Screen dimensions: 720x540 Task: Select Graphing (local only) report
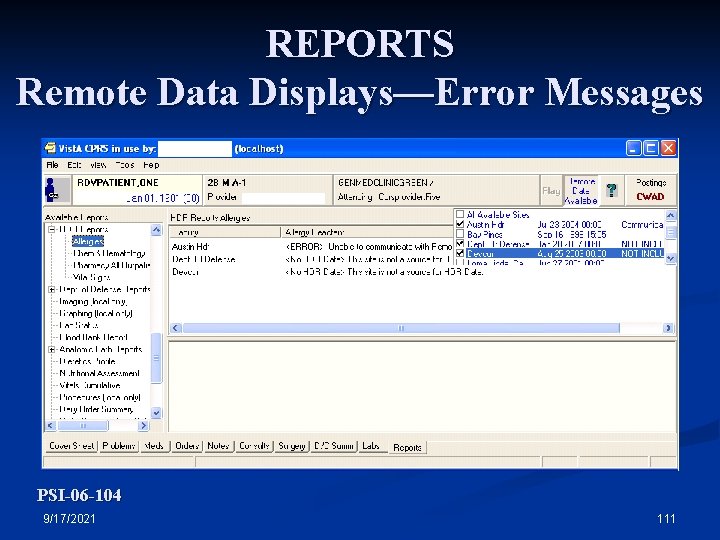(x=96, y=313)
